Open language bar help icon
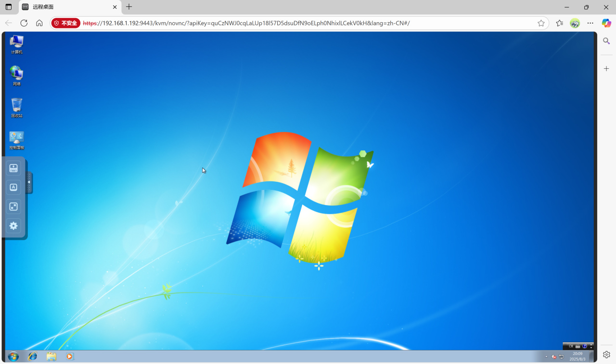This screenshot has width=616, height=364. tap(585, 346)
